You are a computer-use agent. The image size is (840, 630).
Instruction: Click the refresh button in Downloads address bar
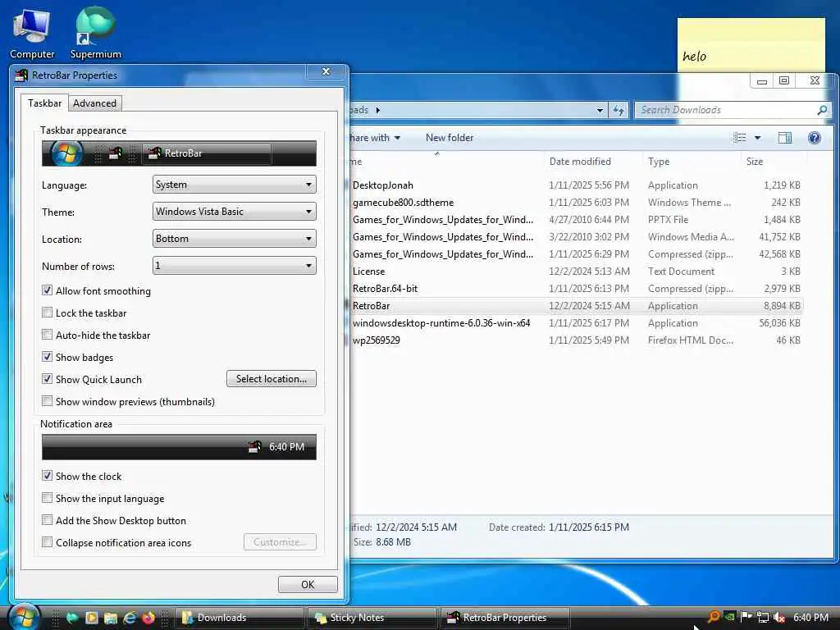619,111
